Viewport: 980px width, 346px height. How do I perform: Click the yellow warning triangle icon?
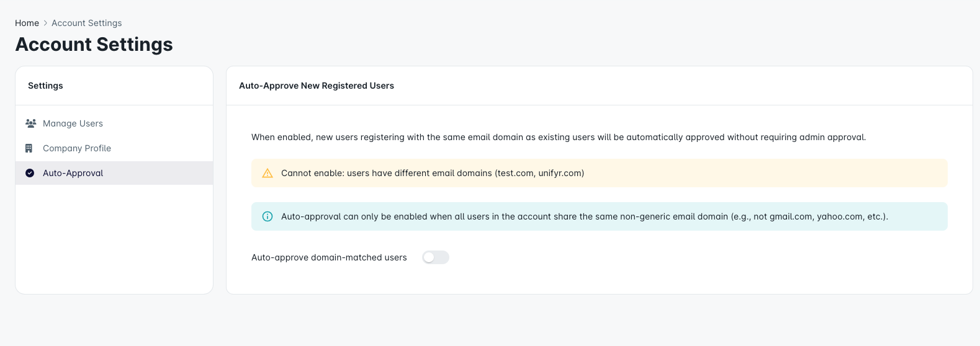267,173
